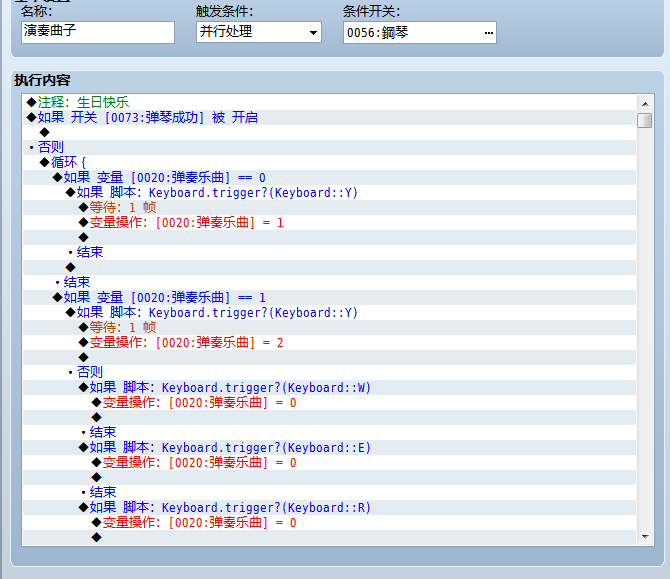Open the 触发条件 dropdown showing 并行处理
Image resolution: width=670 pixels, height=579 pixels.
tap(259, 32)
